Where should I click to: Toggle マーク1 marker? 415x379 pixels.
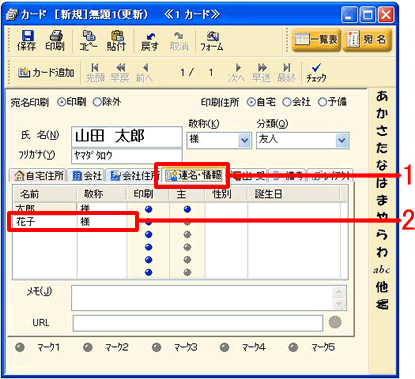20,348
